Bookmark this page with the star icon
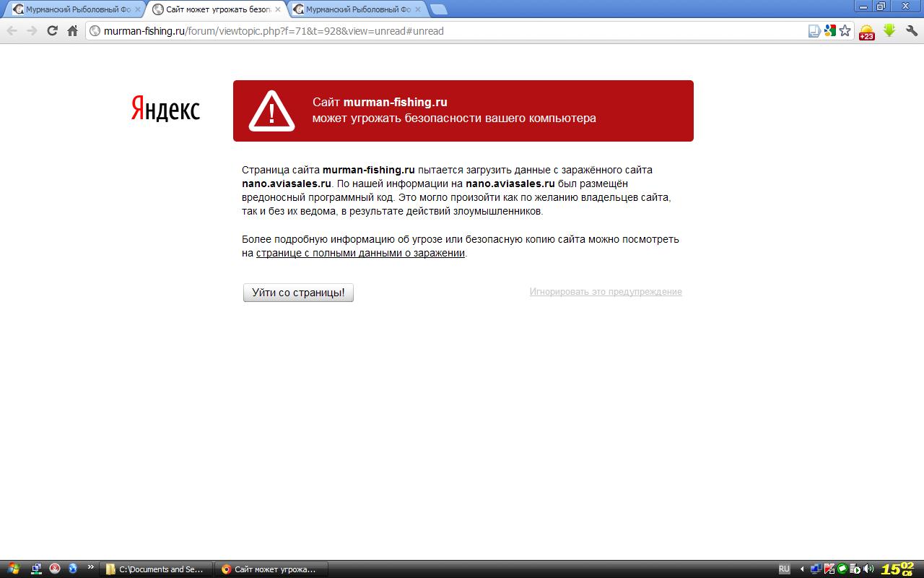 (x=845, y=30)
